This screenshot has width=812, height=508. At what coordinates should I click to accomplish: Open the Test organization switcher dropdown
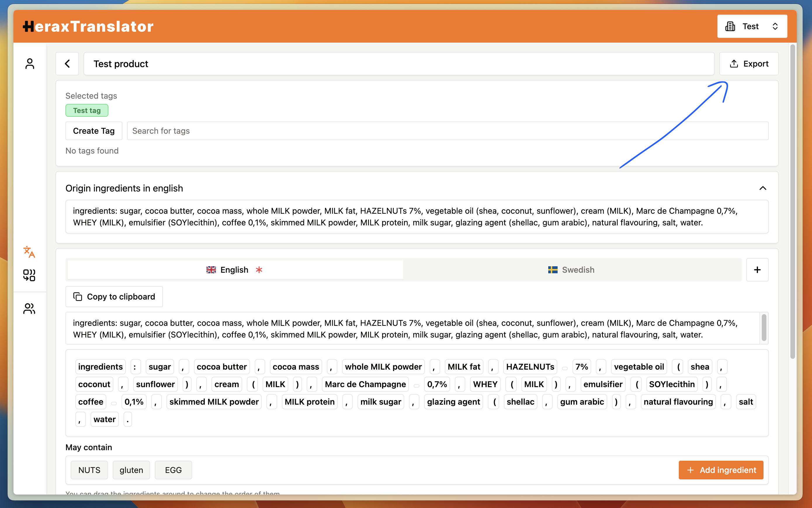pos(752,26)
